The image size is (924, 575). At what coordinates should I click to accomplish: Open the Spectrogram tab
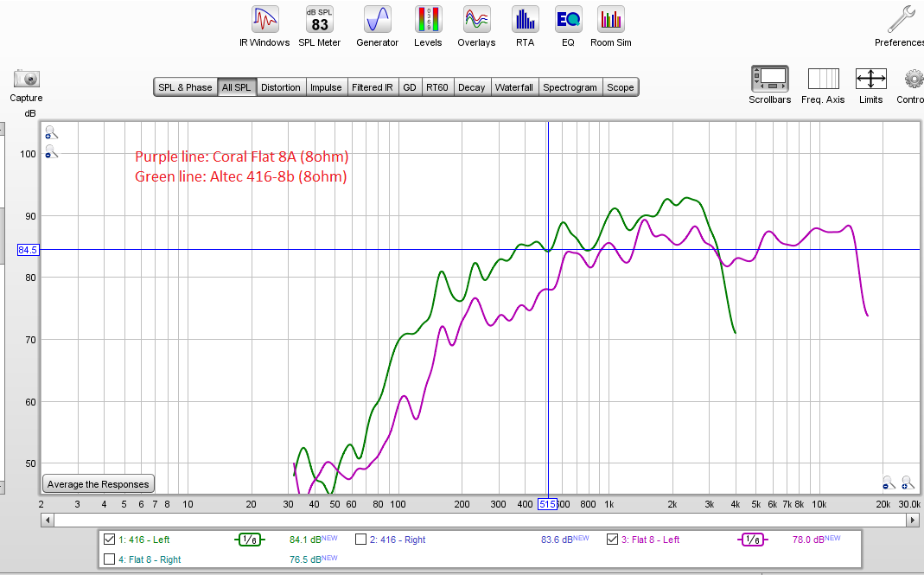570,87
